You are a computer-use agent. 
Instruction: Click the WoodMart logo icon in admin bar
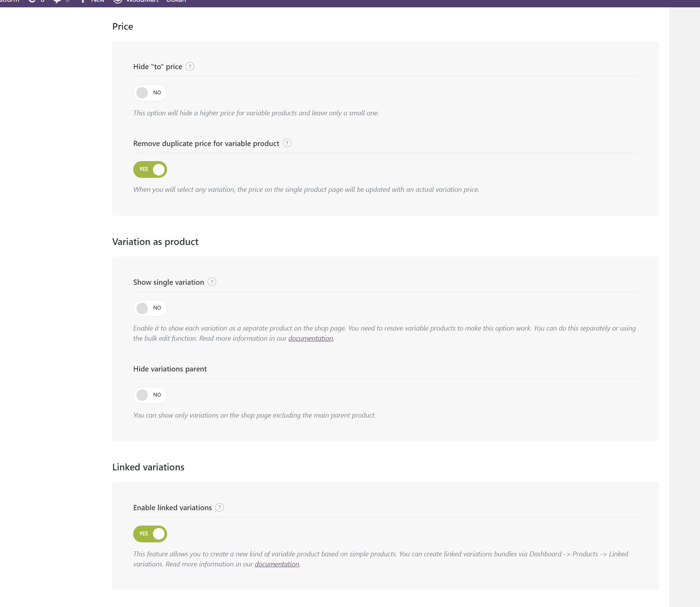[x=118, y=1]
